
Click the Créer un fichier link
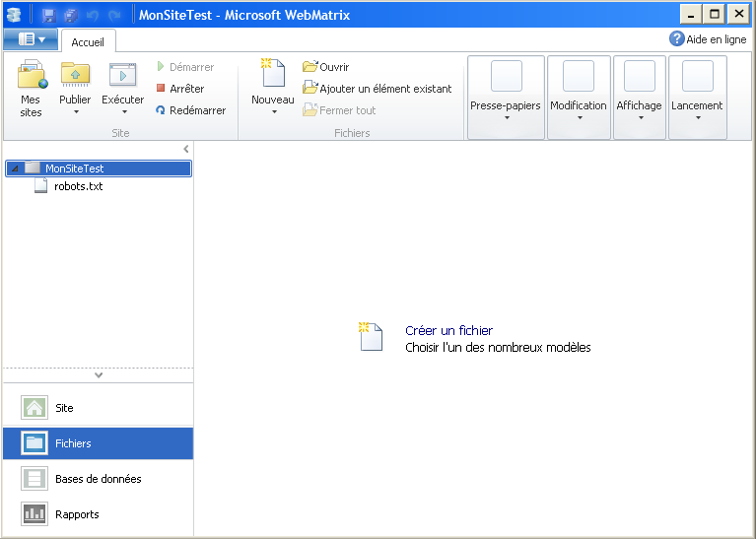pos(448,331)
